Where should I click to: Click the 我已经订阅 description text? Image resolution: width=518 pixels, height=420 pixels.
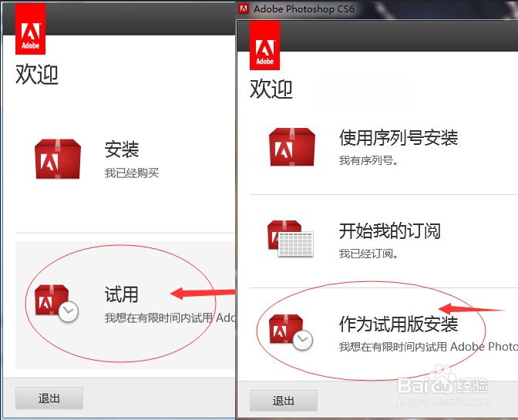[368, 254]
